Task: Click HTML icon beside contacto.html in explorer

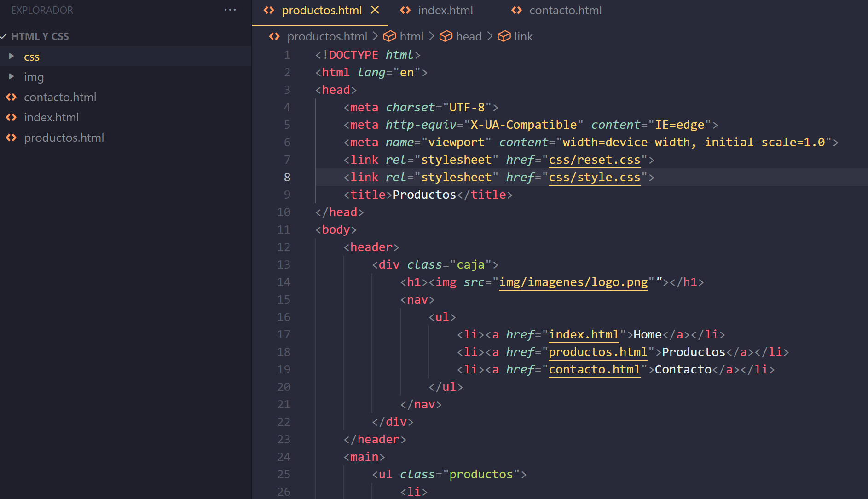Action: (x=11, y=97)
